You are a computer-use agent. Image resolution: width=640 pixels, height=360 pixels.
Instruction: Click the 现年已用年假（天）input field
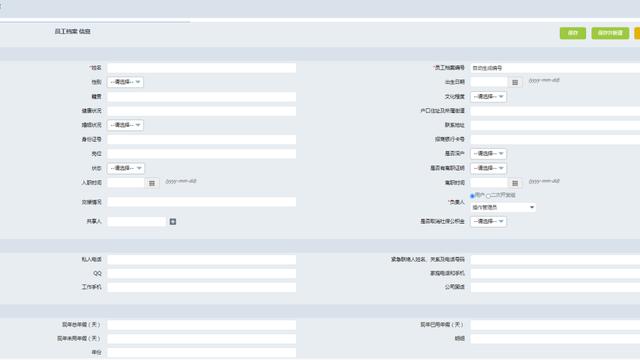[x=555, y=325]
